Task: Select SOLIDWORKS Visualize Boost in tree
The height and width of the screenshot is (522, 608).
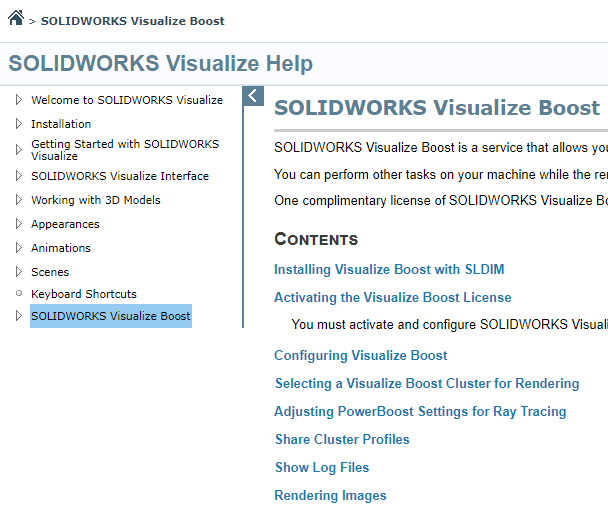Action: click(110, 316)
